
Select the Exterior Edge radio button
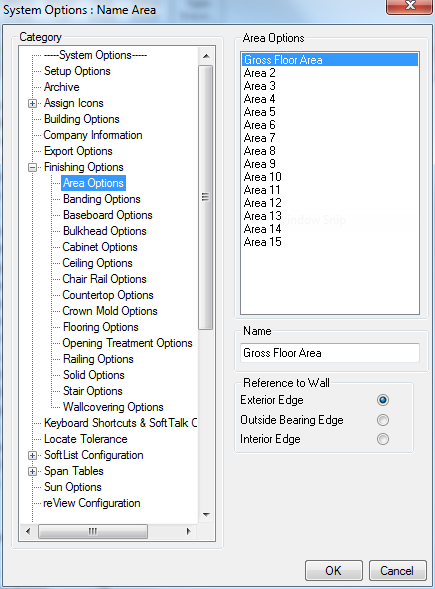tap(383, 400)
